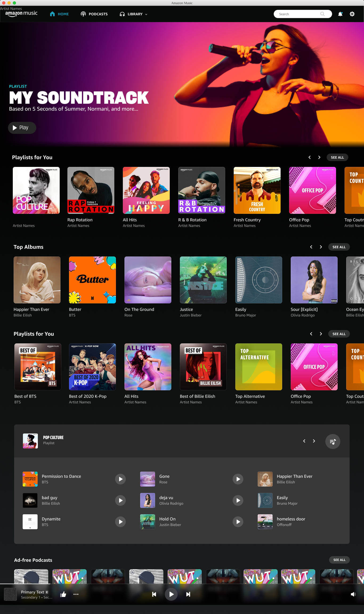Click the Primary Text now playing title
The height and width of the screenshot is (614, 364).
[x=33, y=592]
